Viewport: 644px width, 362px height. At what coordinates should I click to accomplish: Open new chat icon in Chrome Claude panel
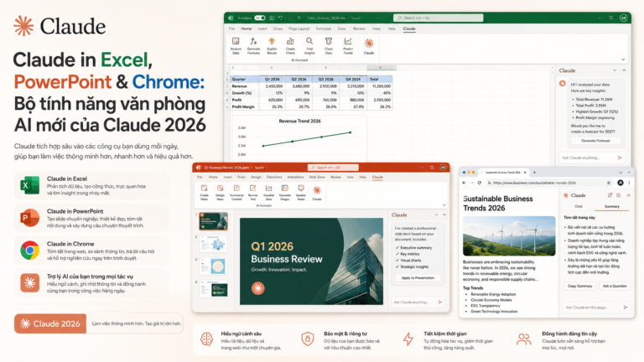(x=610, y=195)
